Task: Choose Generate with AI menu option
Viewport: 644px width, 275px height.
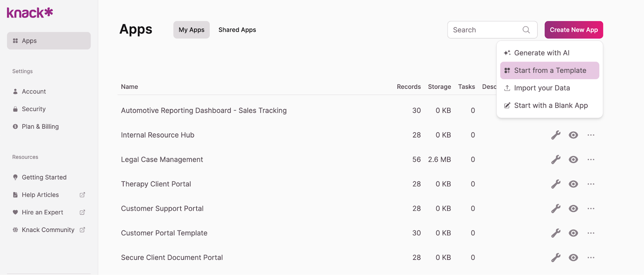Action: click(542, 53)
